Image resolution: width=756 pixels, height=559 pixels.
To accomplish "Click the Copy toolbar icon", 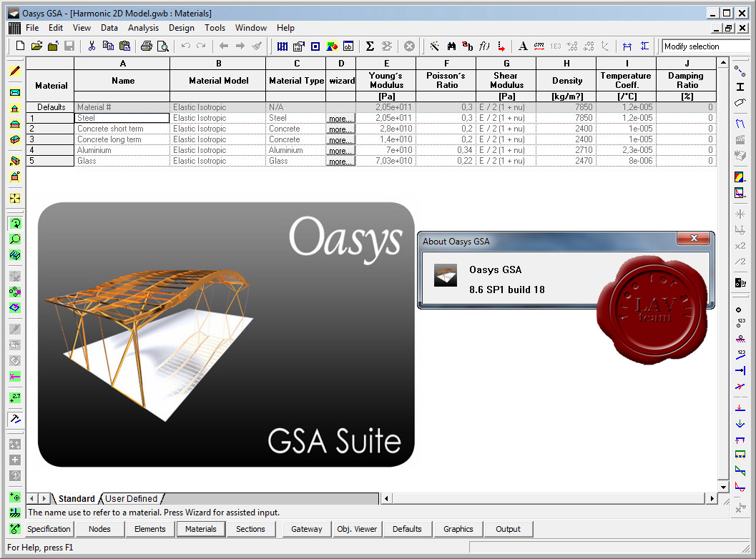I will [x=108, y=46].
